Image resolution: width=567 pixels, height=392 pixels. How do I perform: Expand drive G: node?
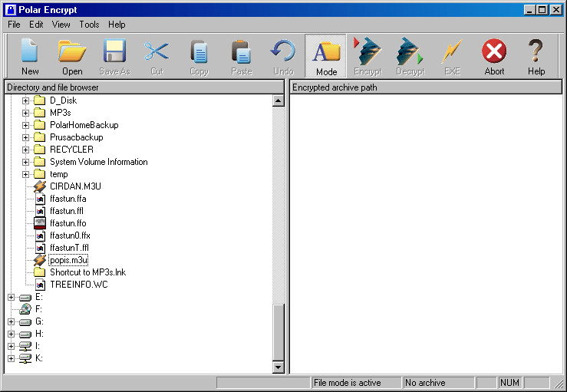(x=12, y=322)
